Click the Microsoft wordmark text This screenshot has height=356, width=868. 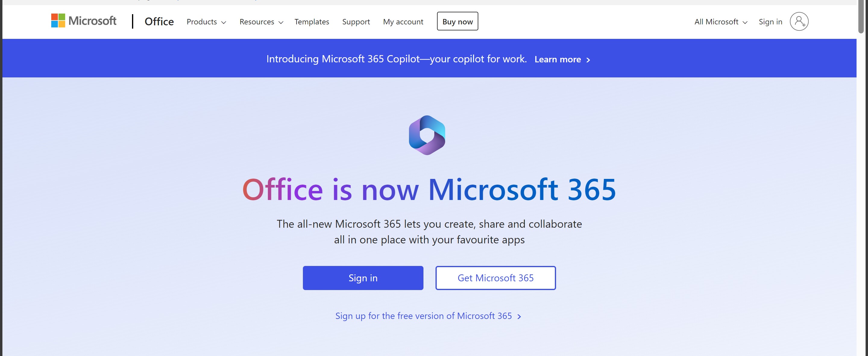92,20
